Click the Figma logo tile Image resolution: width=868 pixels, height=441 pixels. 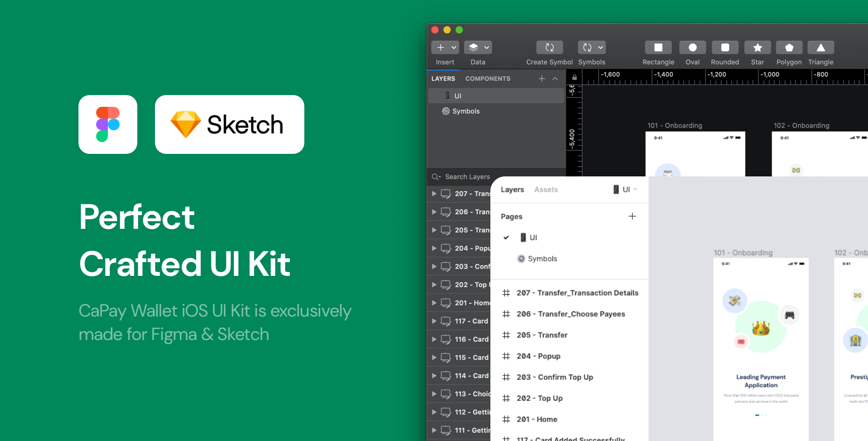tap(108, 124)
